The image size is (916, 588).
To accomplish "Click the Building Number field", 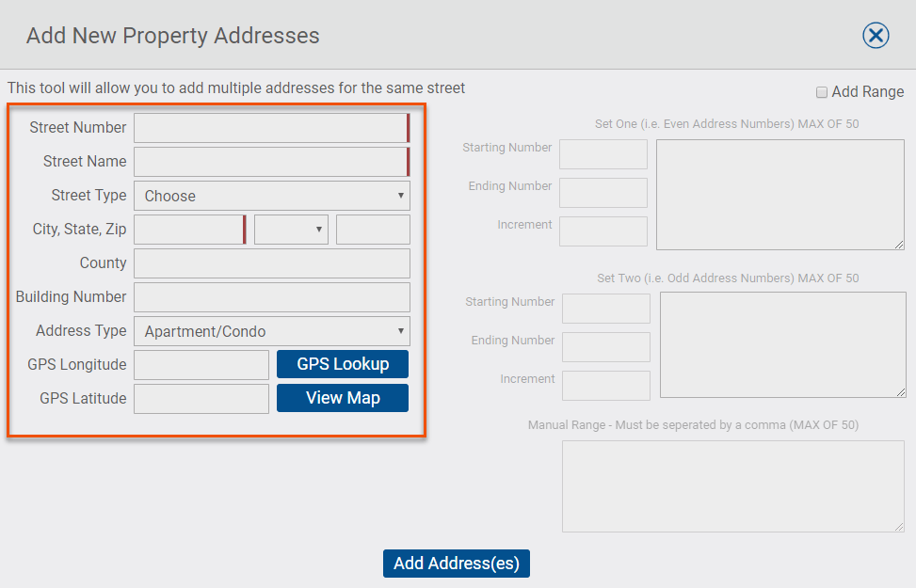I will point(271,297).
